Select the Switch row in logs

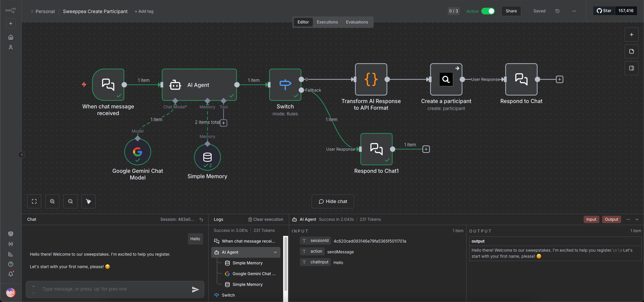pos(246,295)
